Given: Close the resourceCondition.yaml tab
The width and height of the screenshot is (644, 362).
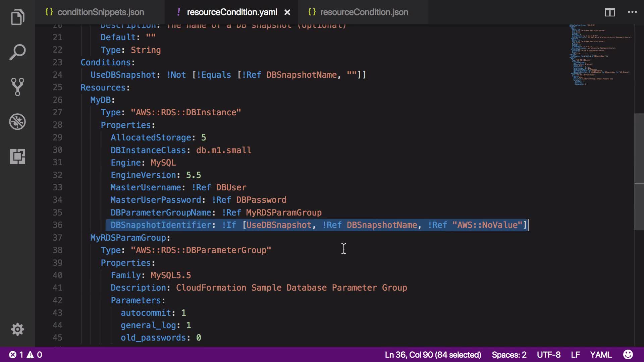Looking at the screenshot, I should tap(287, 12).
